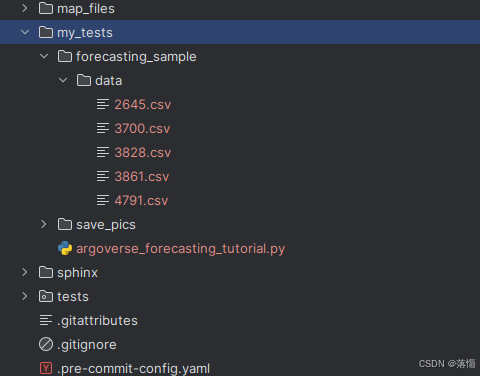Click the text file icon beside 2645.csv
This screenshot has width=480, height=376.
click(x=103, y=104)
